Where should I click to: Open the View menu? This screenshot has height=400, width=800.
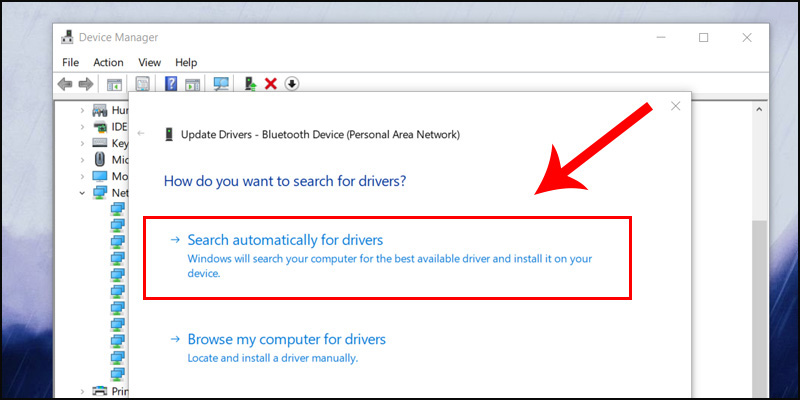(149, 62)
